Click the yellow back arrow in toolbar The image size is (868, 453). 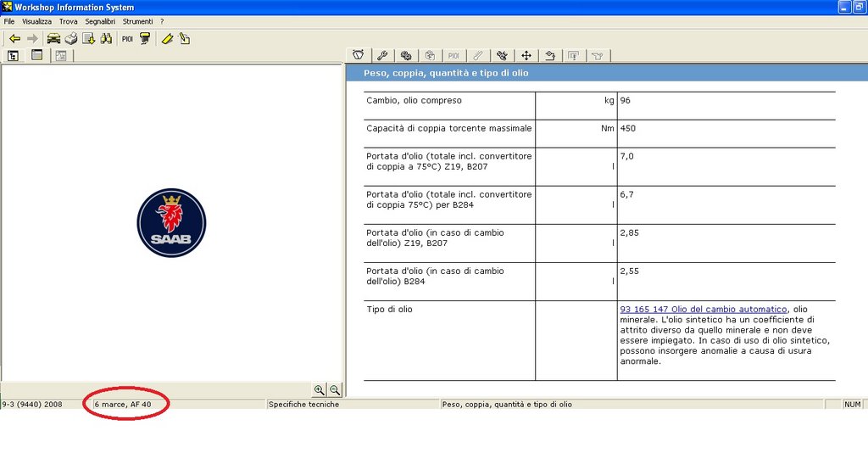(x=14, y=38)
